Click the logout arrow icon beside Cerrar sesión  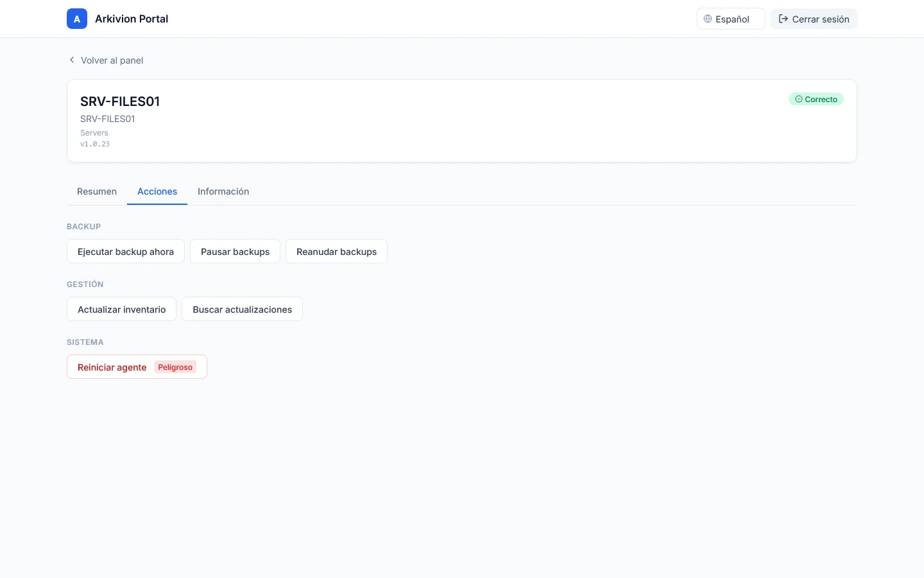tap(783, 19)
